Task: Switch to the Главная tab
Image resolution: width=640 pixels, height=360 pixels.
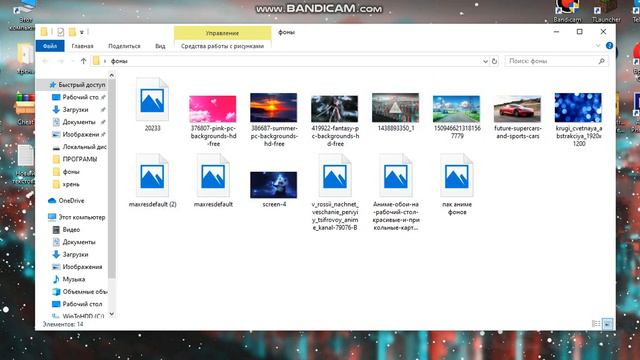Action: [82, 46]
